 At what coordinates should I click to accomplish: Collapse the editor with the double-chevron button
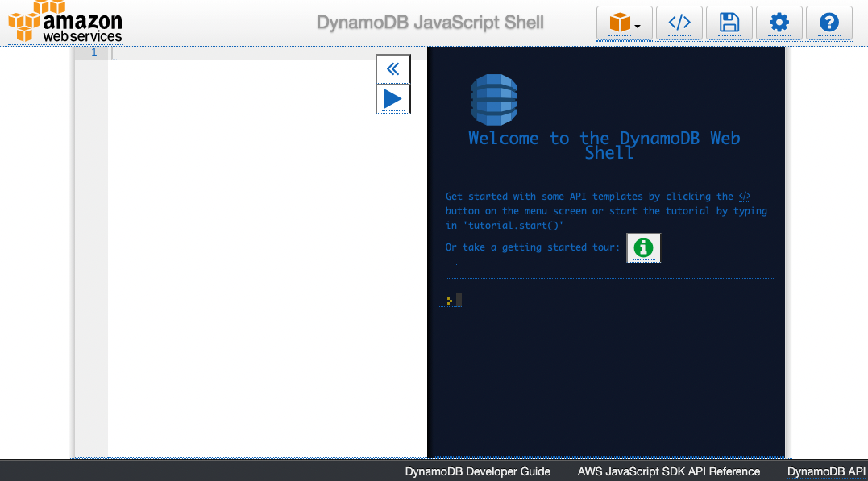click(x=393, y=69)
